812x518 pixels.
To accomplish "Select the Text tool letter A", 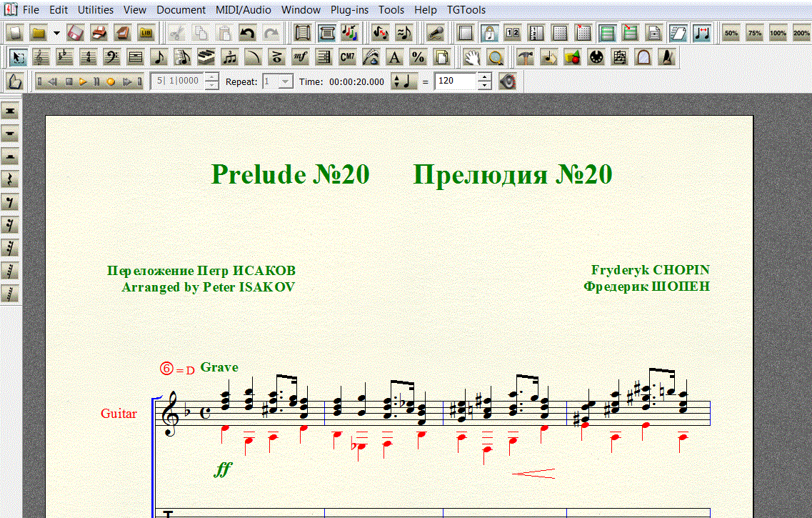I will point(395,57).
